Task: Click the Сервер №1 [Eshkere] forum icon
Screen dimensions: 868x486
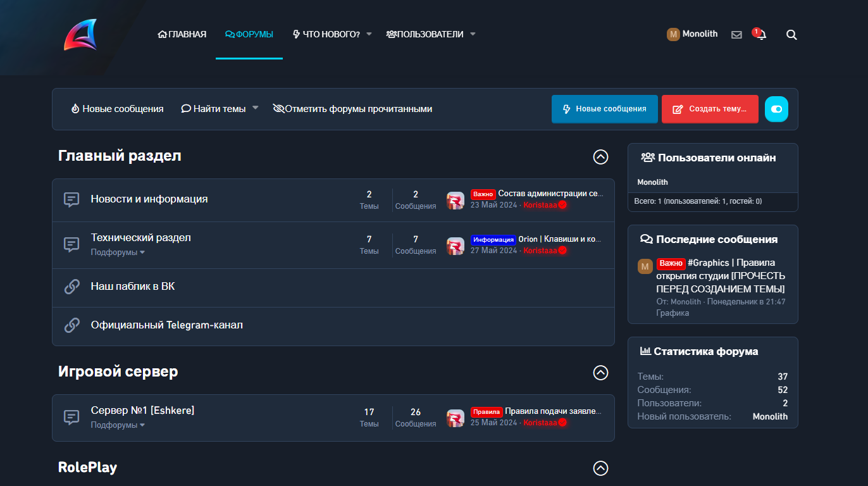Action: [x=71, y=418]
